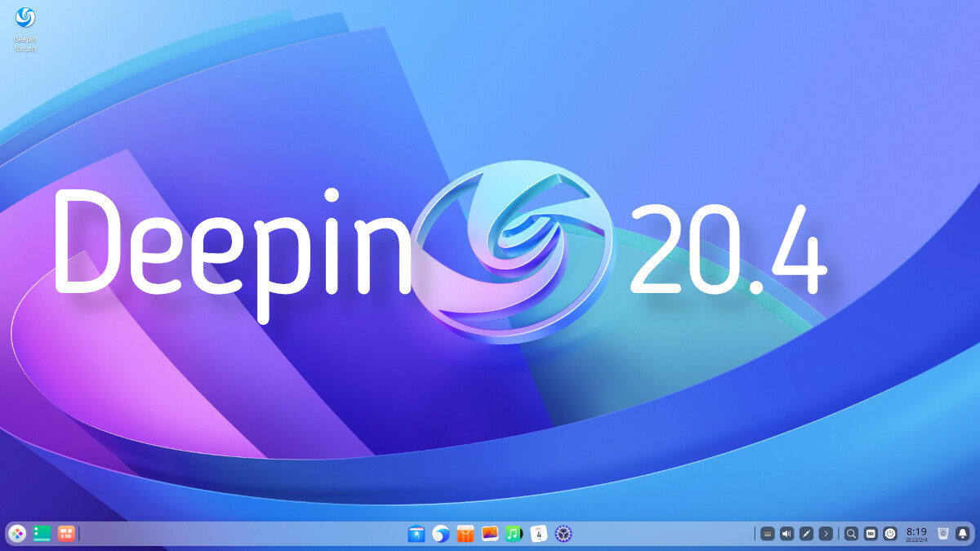980x551 pixels.
Task: Open Multitasking View in the dock
Action: (66, 534)
